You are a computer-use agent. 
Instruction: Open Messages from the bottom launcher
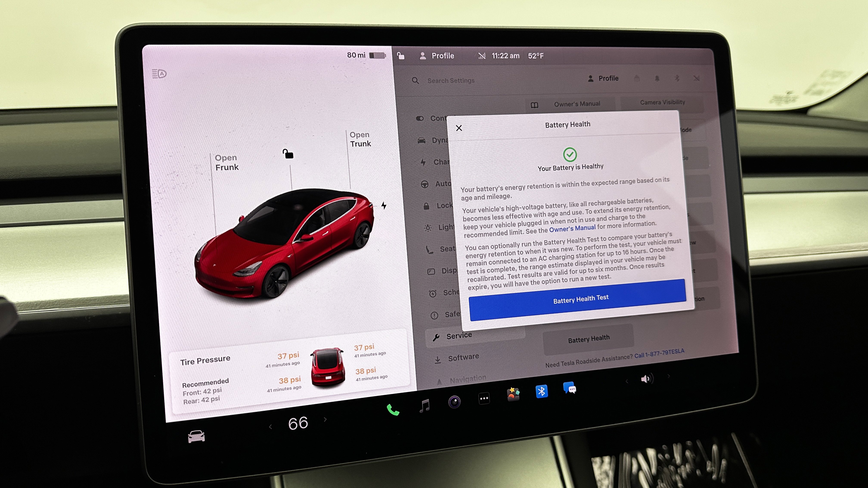pos(570,389)
